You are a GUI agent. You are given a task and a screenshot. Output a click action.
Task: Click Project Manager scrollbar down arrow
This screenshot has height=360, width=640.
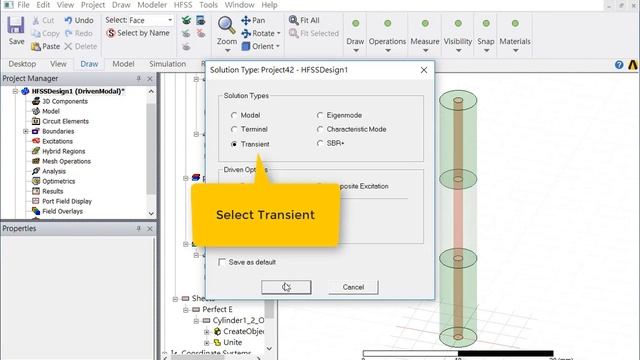pos(151,213)
